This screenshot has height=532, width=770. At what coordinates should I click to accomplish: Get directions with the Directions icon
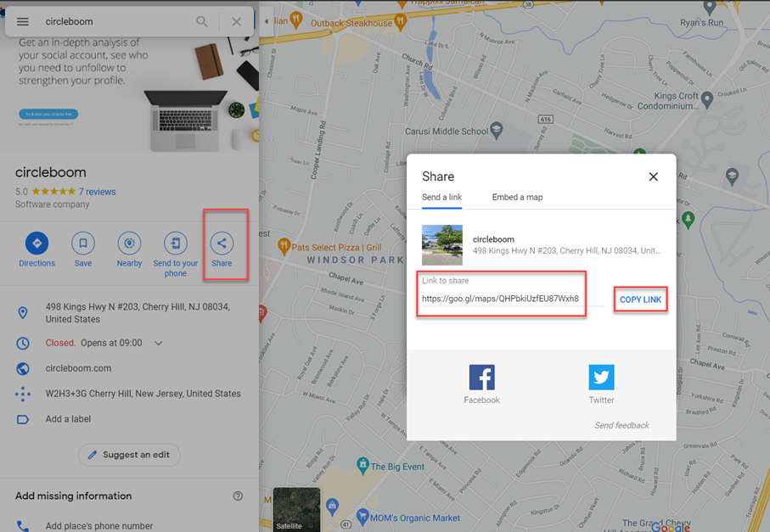click(x=37, y=244)
